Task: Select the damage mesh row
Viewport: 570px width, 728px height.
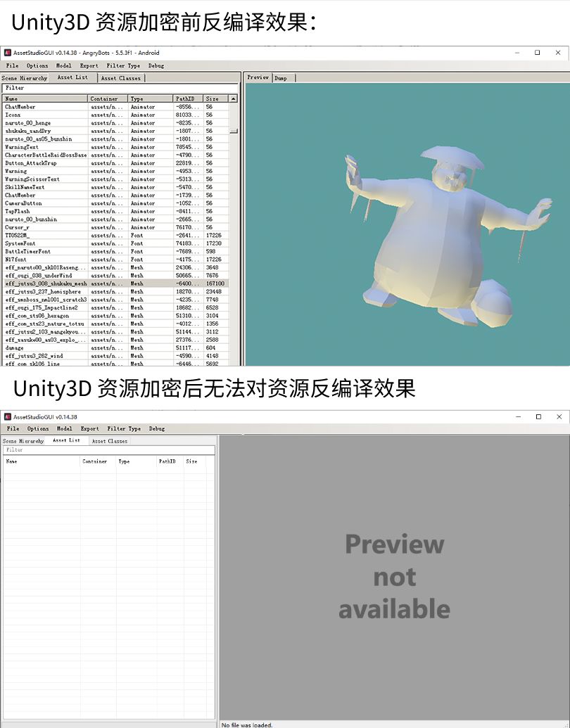Action: pos(115,347)
